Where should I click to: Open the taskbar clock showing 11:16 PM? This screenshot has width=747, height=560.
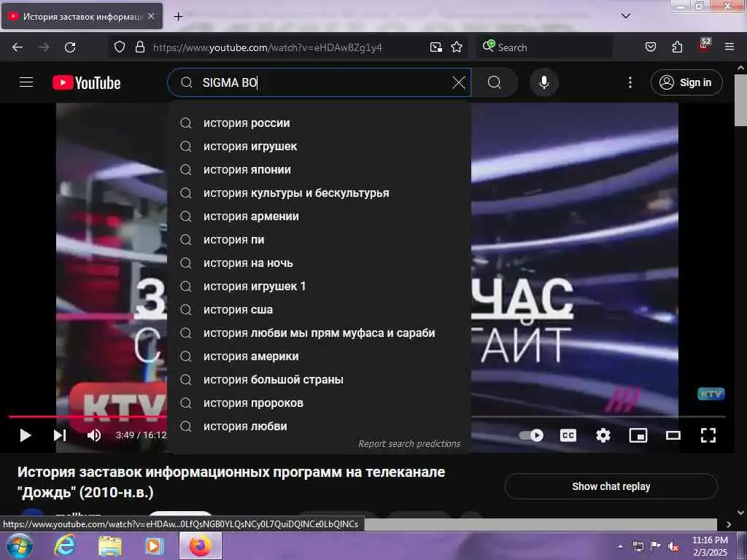710,546
